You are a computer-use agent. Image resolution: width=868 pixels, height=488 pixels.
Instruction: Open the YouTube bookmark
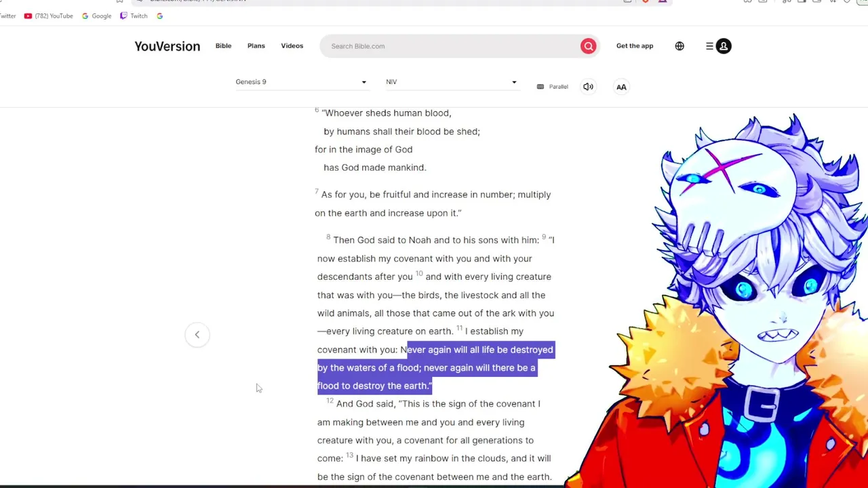tap(49, 16)
